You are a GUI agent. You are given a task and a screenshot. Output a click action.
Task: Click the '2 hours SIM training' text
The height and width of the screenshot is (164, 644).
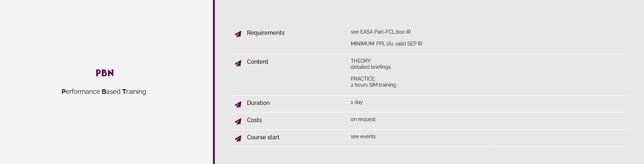pyautogui.click(x=373, y=85)
